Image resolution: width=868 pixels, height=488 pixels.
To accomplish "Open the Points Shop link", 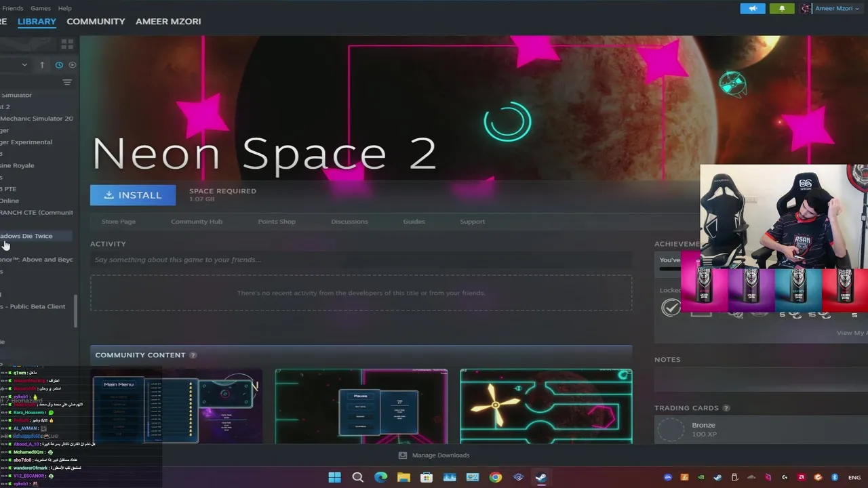I will click(277, 222).
